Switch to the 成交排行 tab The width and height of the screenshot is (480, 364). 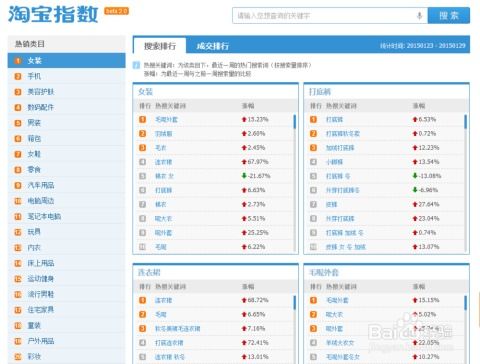point(213,46)
